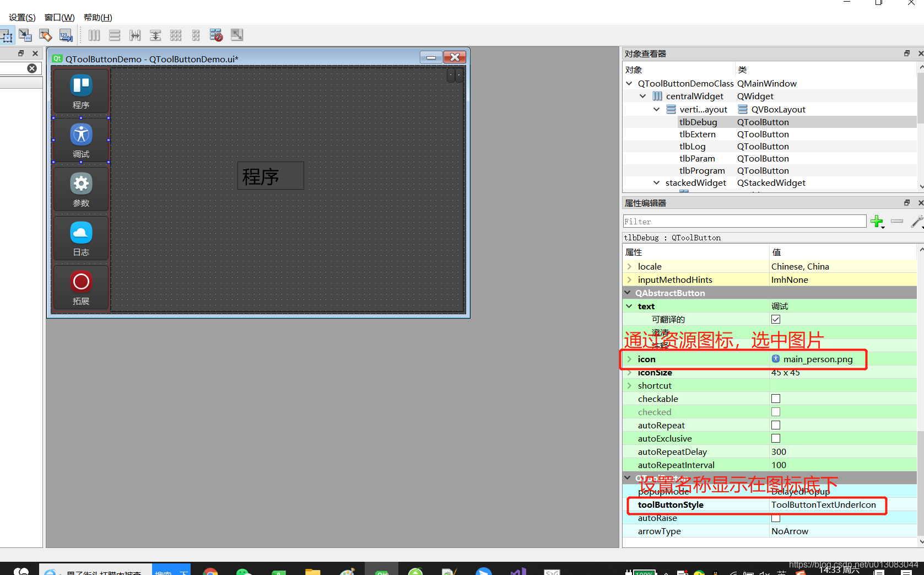Image resolution: width=924 pixels, height=575 pixels.
Task: Float the 属性编辑器 panel
Action: click(907, 203)
